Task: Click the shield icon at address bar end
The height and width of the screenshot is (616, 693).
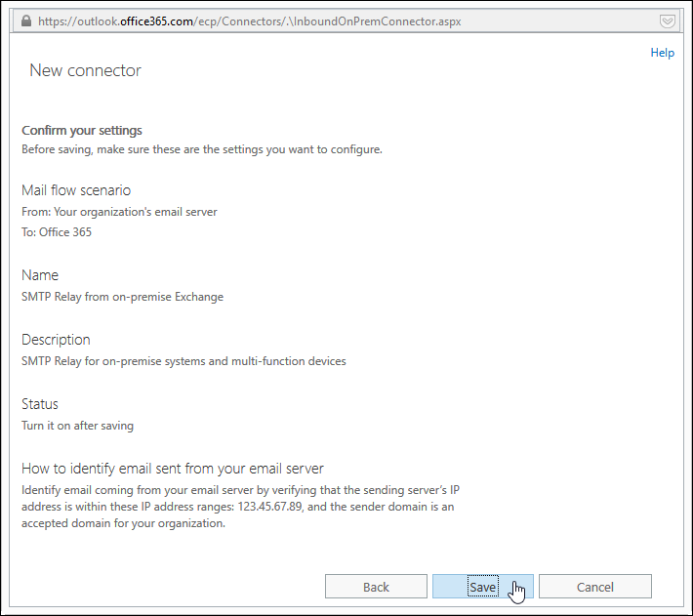Action: coord(667,21)
